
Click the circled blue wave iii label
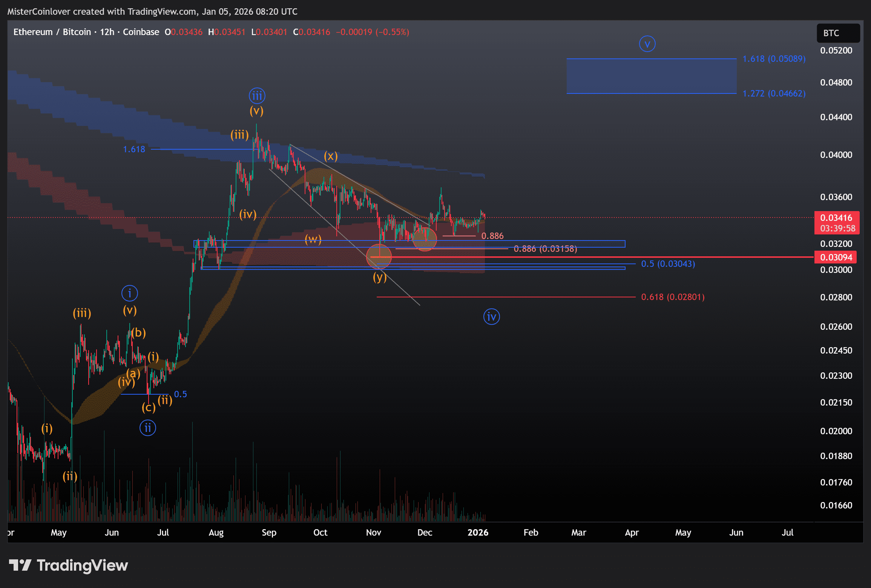tap(257, 96)
